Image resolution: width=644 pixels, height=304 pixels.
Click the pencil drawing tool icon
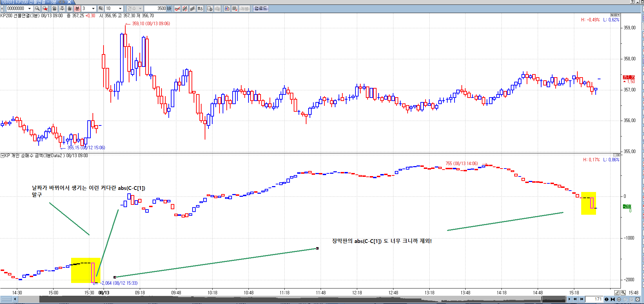pos(617,293)
